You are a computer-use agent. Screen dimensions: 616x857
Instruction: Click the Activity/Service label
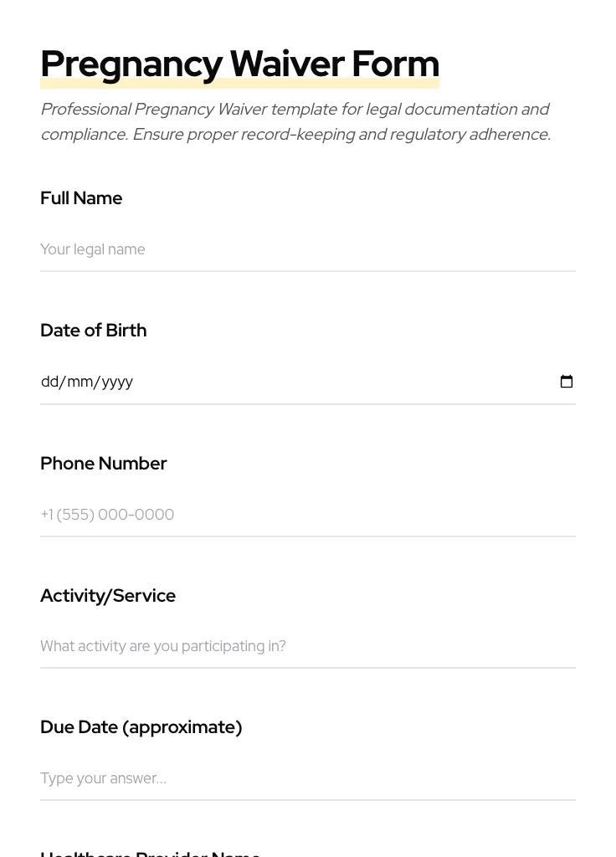[108, 596]
